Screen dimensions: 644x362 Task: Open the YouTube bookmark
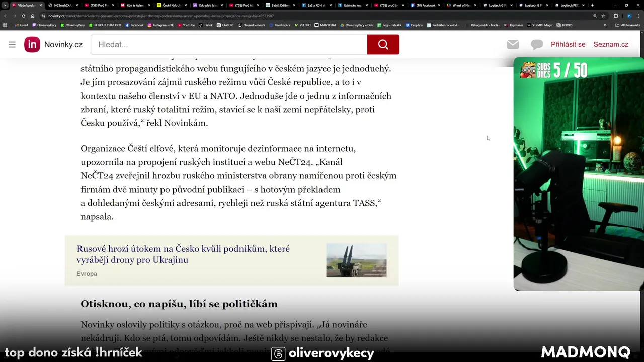(x=186, y=25)
